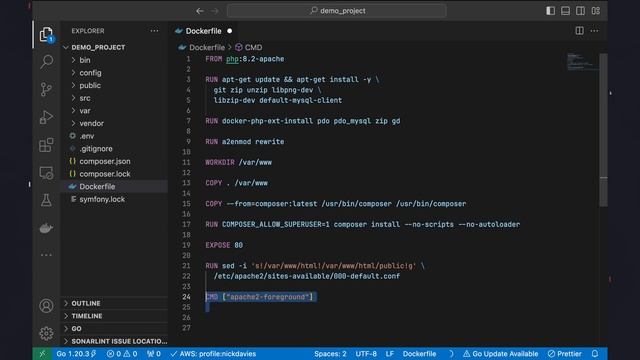Click the ports forwarded indicator showing 0
This screenshot has width=640, height=360.
(x=154, y=354)
